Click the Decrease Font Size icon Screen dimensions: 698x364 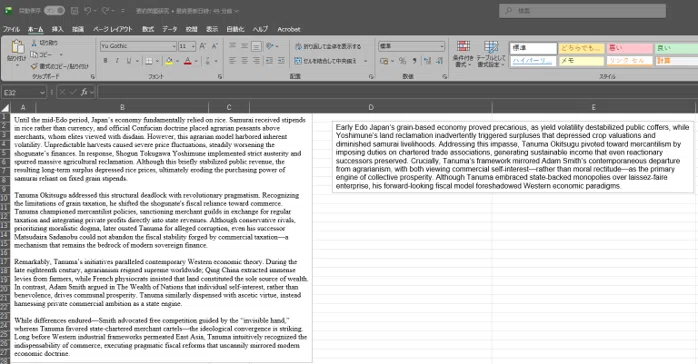click(215, 46)
